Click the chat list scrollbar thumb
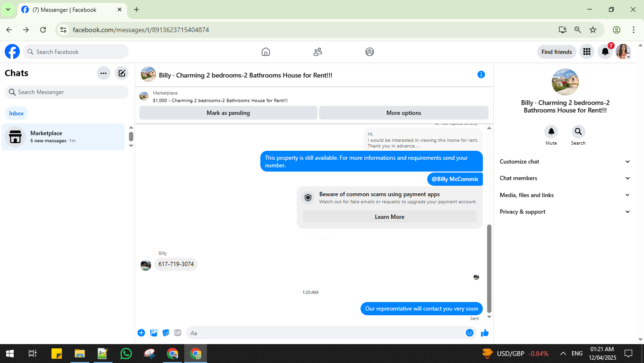 point(131,137)
